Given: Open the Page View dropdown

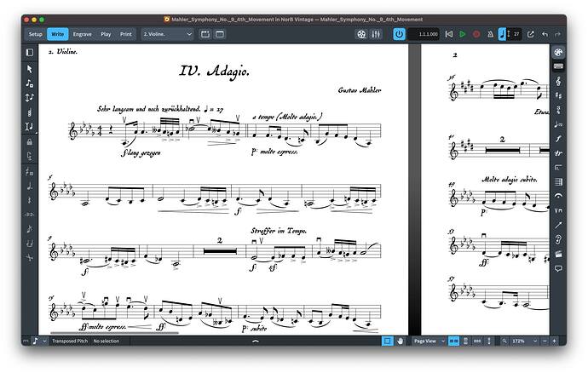Looking at the screenshot, I should [x=429, y=341].
